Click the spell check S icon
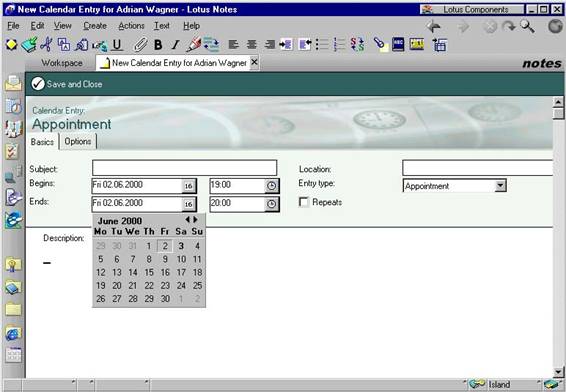This screenshot has height=392, width=566. point(357,45)
